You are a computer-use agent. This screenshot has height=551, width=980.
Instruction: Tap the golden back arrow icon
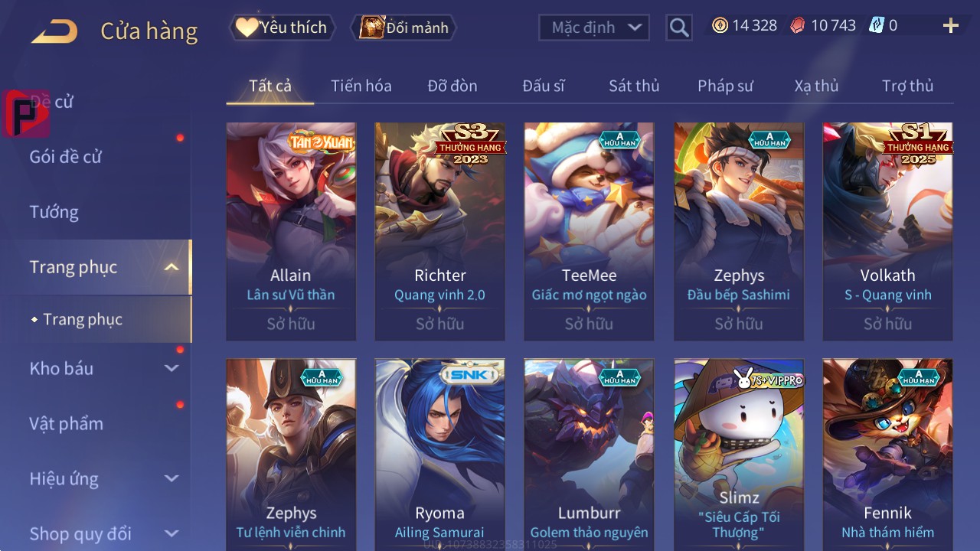(x=54, y=31)
